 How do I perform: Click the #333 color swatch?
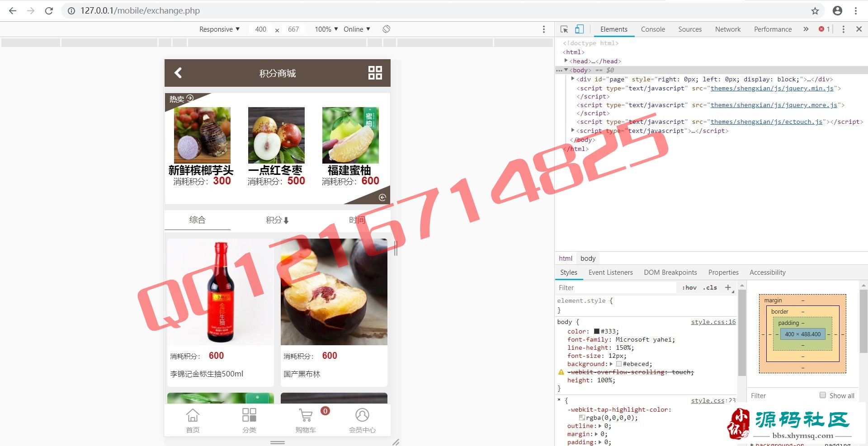(x=596, y=331)
